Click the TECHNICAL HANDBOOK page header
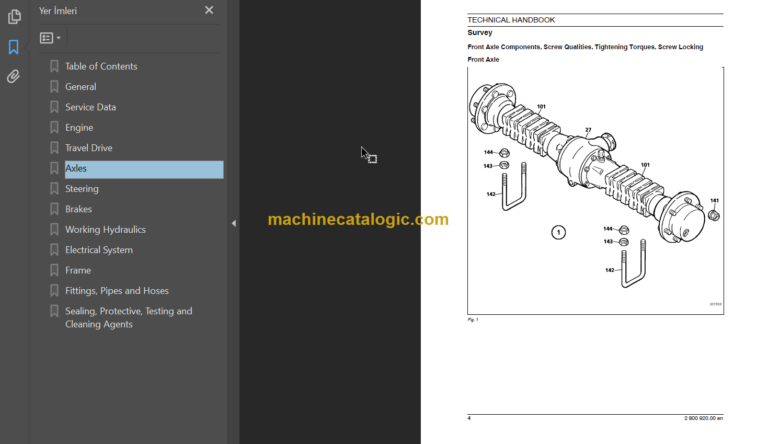 511,20
